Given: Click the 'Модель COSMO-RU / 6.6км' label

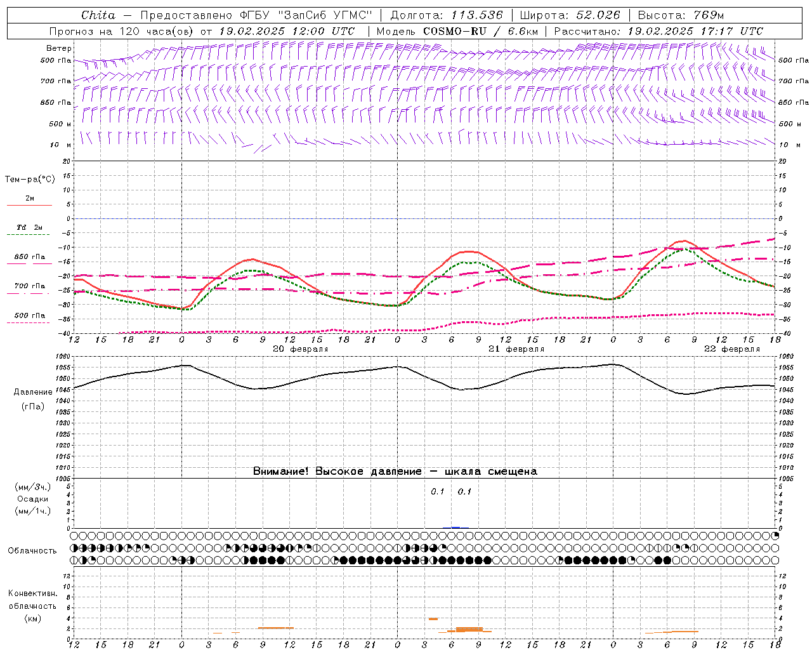Looking at the screenshot, I should pos(457,31).
